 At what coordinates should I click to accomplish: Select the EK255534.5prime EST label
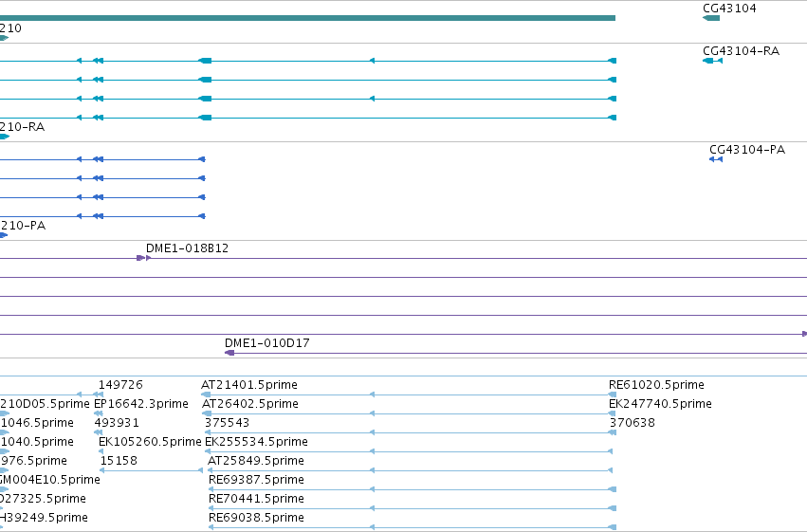[x=256, y=442]
